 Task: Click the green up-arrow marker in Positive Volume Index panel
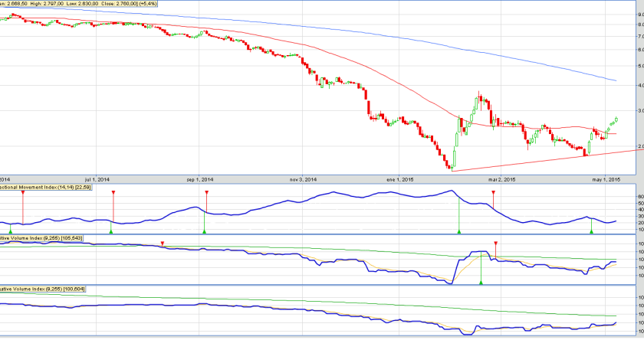tap(481, 283)
